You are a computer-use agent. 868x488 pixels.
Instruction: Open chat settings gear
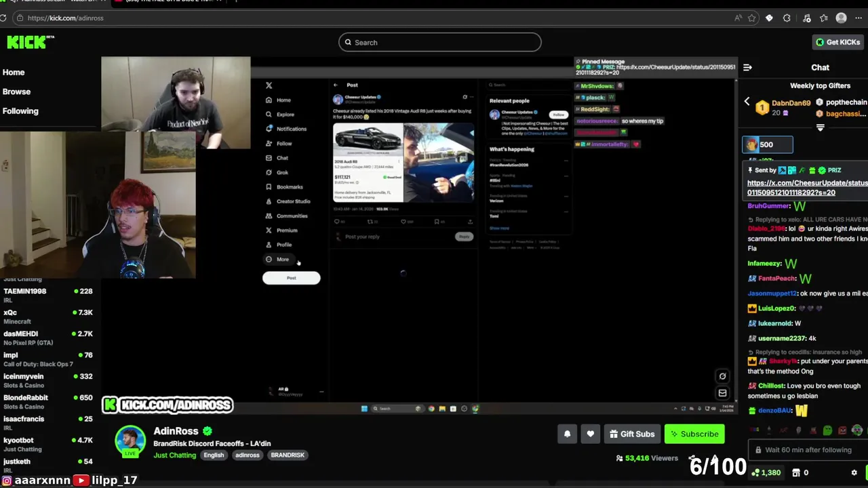[854, 472]
